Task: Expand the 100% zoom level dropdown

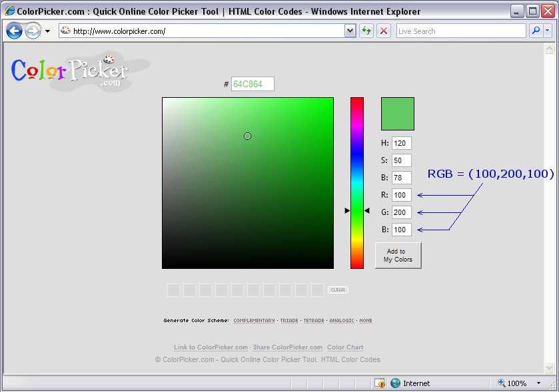Action: [538, 383]
